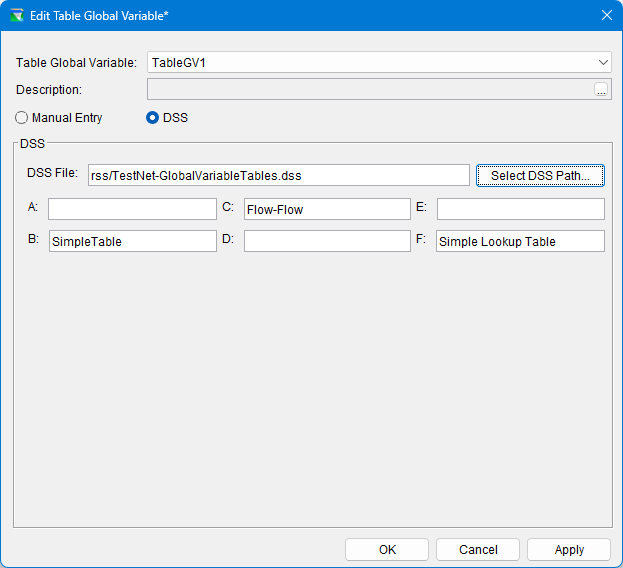Click the TableGV1 combo box text

coord(370,62)
